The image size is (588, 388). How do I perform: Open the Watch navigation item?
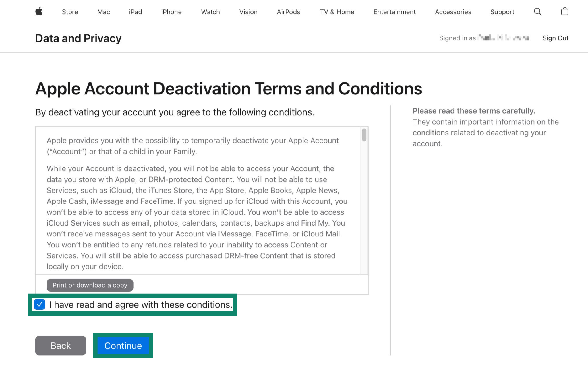click(210, 12)
